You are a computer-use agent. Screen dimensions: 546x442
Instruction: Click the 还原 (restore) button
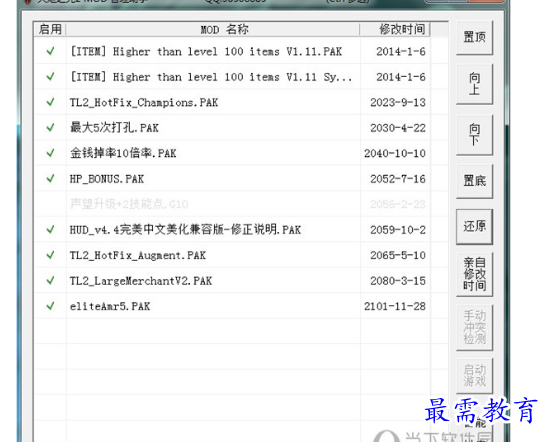click(474, 227)
